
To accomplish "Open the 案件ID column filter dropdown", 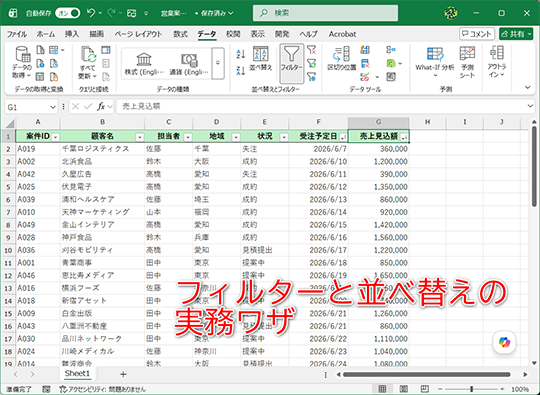I will pyautogui.click(x=55, y=137).
